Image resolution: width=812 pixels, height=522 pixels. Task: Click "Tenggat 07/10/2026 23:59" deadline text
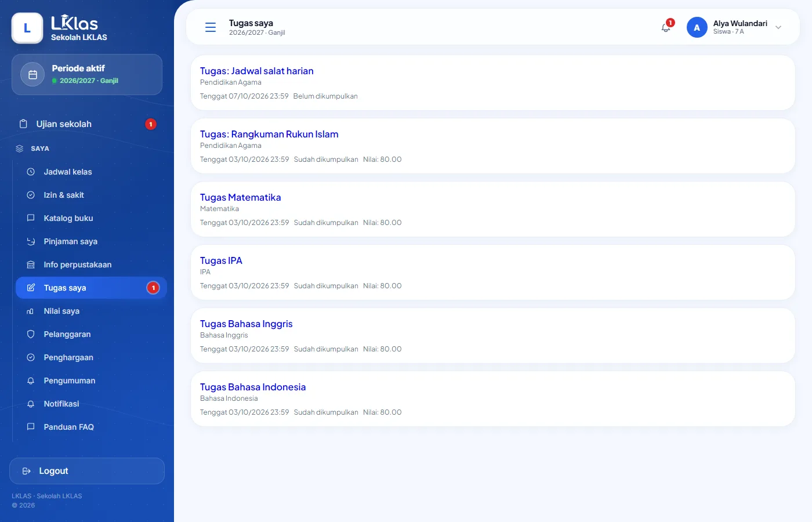[x=244, y=96]
